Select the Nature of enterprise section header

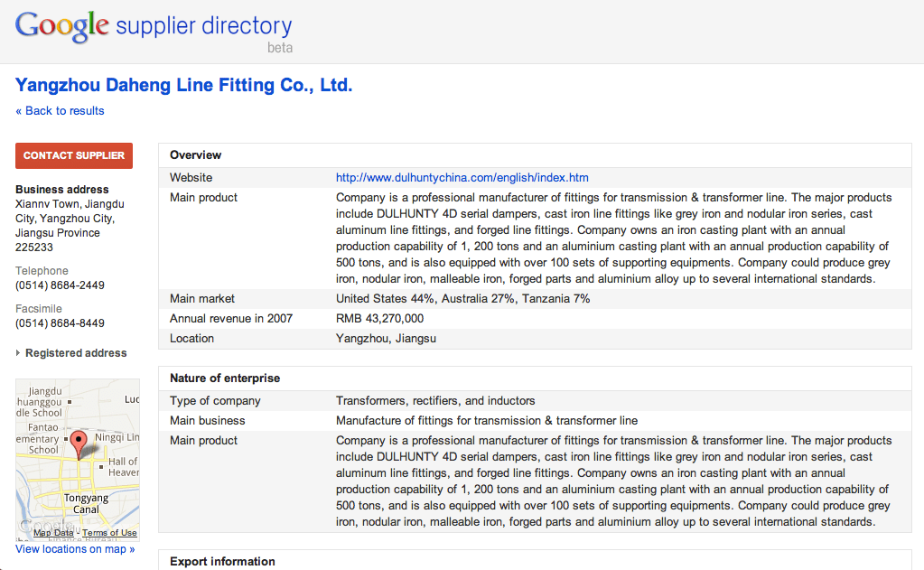click(x=225, y=378)
